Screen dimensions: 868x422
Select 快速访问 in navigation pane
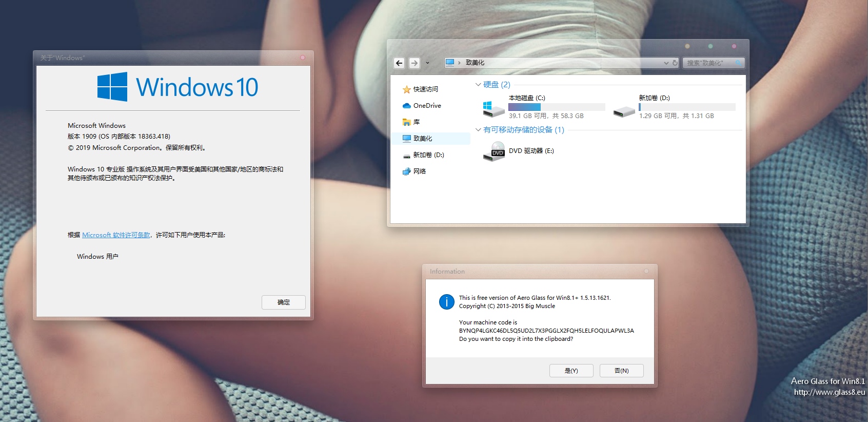point(425,89)
